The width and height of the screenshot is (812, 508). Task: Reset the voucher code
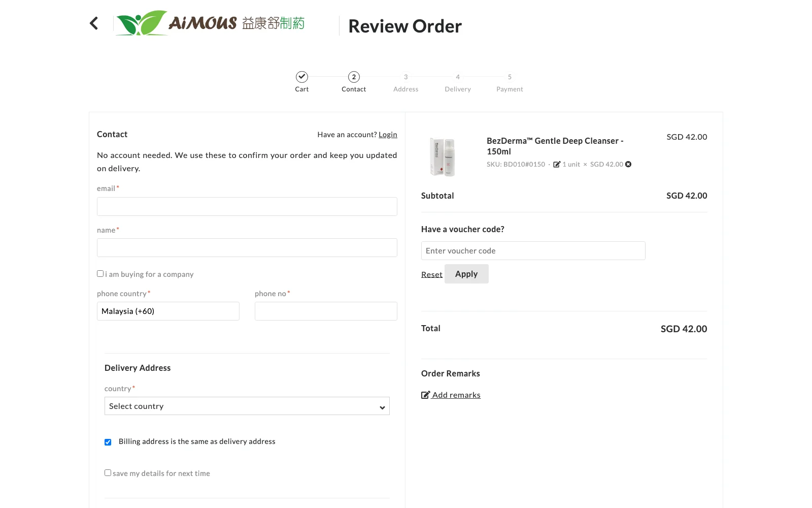point(432,274)
